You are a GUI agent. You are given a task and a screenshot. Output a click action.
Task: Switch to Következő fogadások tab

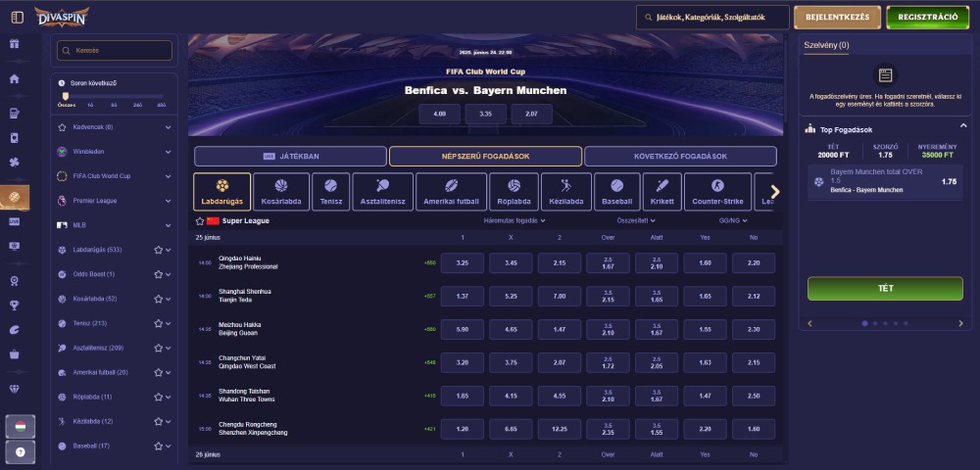coord(680,156)
